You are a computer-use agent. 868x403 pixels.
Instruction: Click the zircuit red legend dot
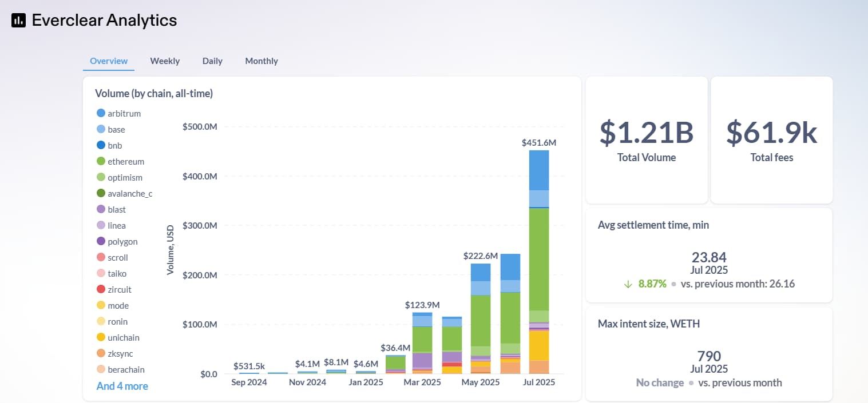pos(101,290)
